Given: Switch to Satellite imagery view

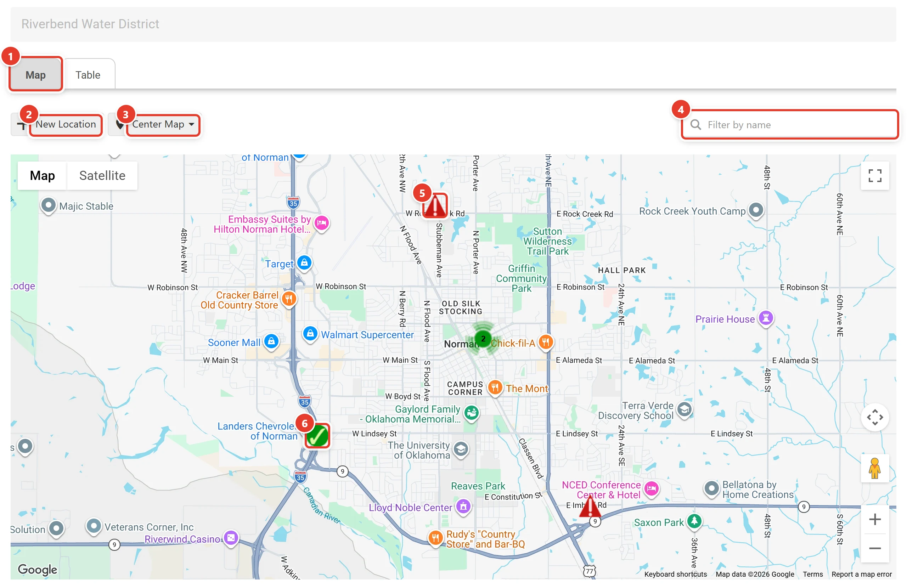Looking at the screenshot, I should pos(102,175).
